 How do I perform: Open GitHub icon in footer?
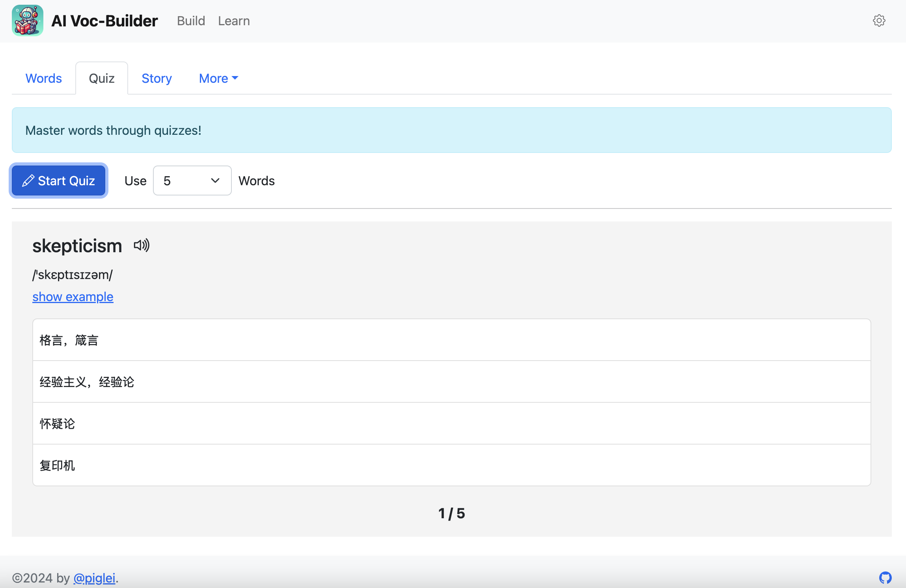pyautogui.click(x=885, y=578)
